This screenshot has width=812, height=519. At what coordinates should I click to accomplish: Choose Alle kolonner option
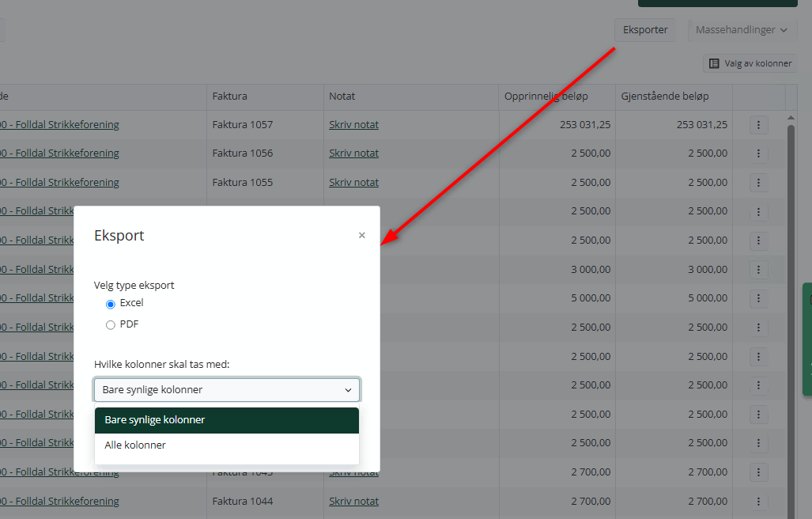tap(227, 445)
